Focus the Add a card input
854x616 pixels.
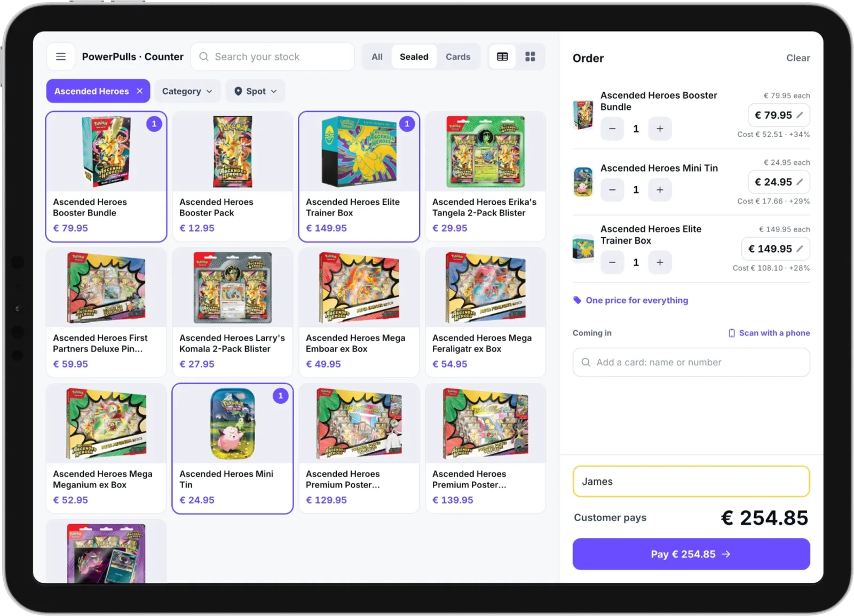click(691, 362)
